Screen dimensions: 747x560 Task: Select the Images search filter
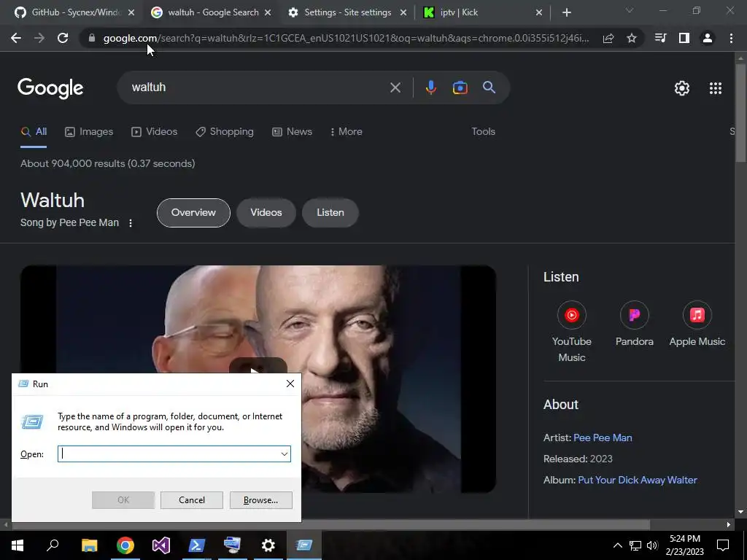[x=89, y=132]
